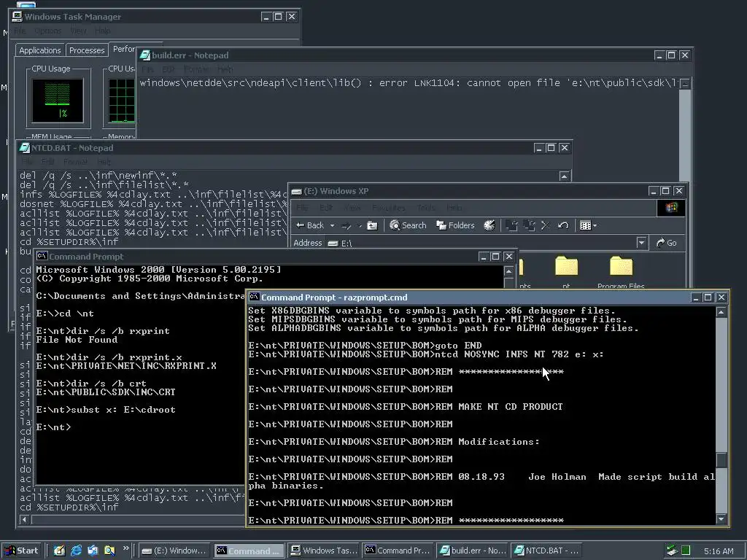The image size is (747, 560).
Task: Open the Format menu in build.err Notepad
Action: tap(196, 69)
